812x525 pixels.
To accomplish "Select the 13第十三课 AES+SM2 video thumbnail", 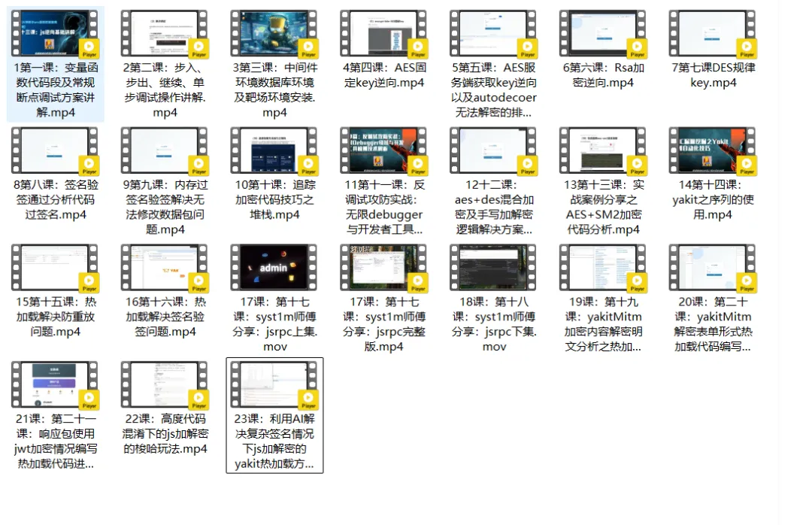I will (x=603, y=151).
